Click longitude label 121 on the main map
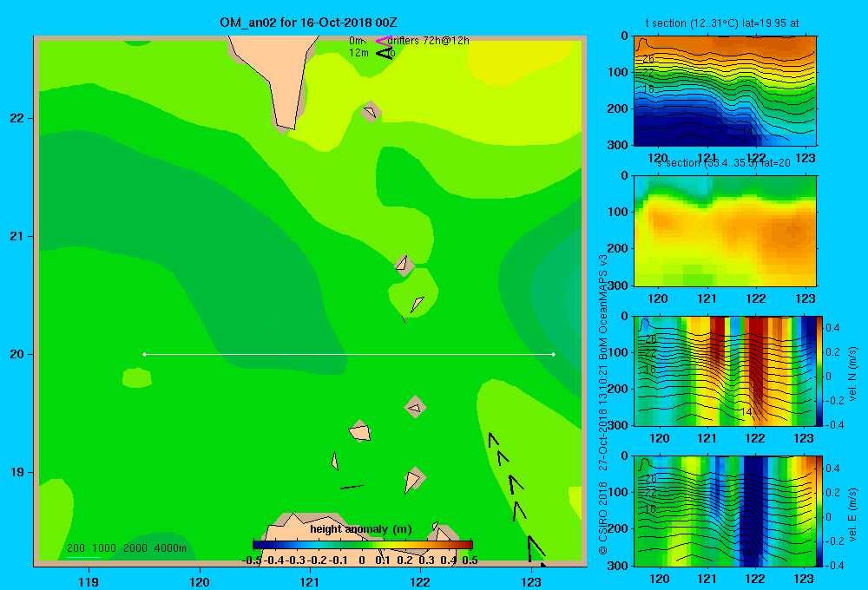This screenshot has width=868, height=590. pos(310,581)
